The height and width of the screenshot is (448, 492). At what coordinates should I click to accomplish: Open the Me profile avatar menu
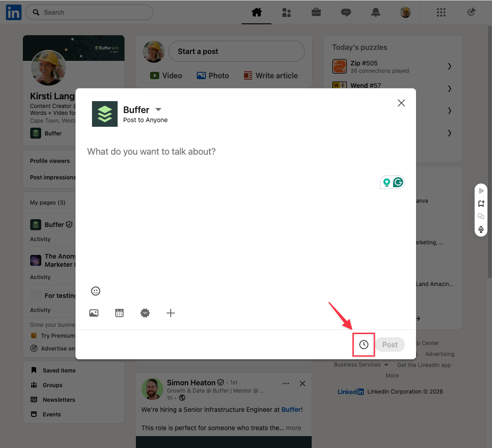click(x=405, y=12)
